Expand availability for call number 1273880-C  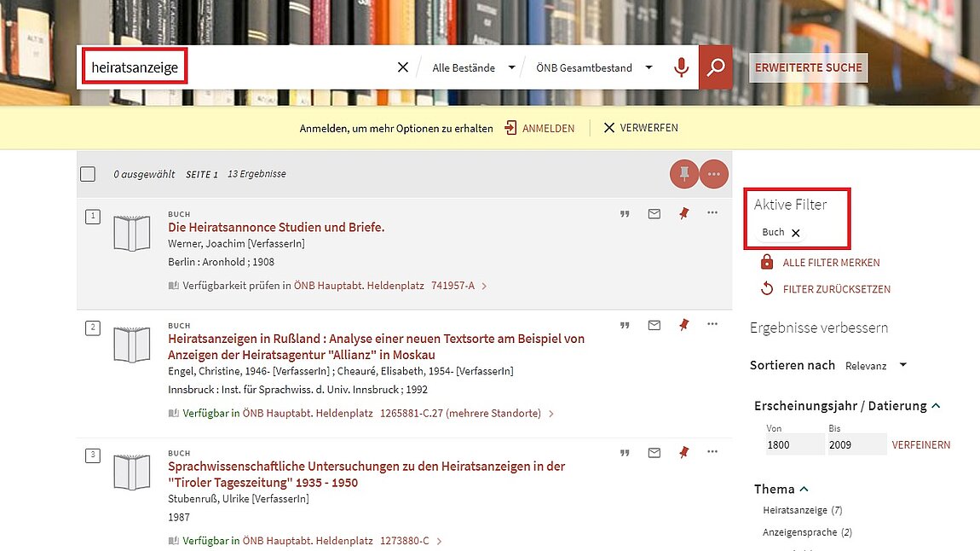(x=439, y=541)
